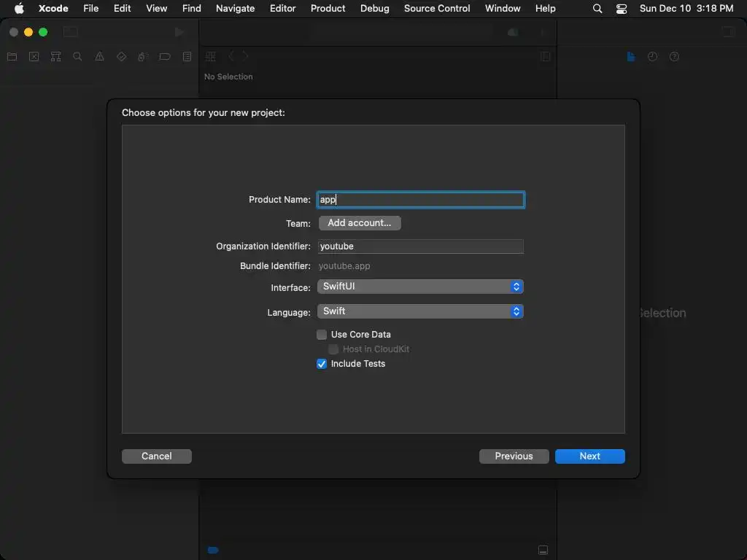747x560 pixels.
Task: Open the Find navigator magnifier icon
Action: [x=77, y=57]
